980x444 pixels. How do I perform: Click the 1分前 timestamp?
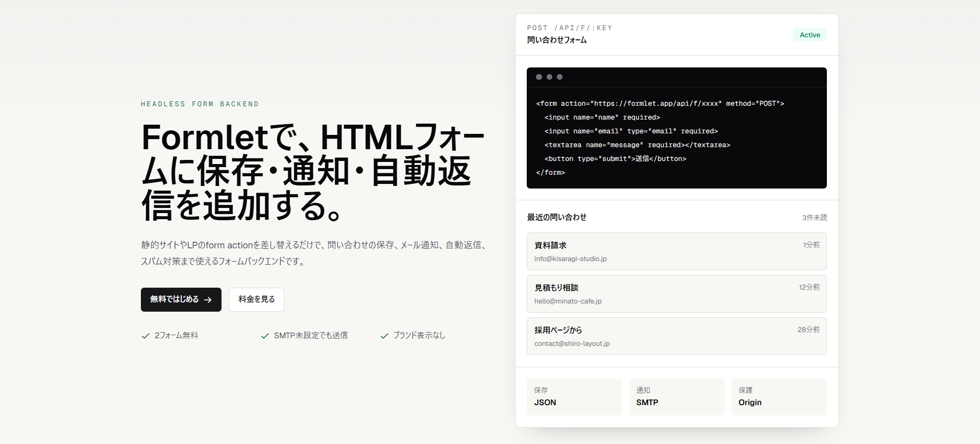pyautogui.click(x=811, y=245)
